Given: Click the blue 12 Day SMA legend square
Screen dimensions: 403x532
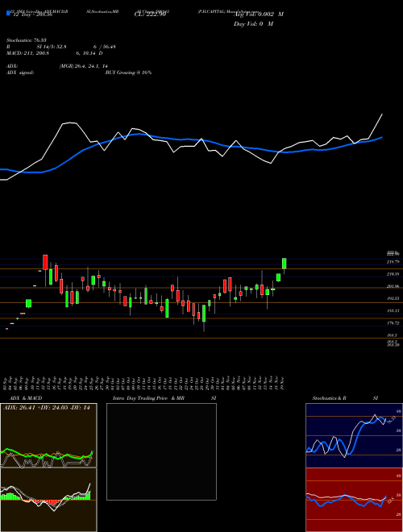Looking at the screenshot, I should (x=8, y=14).
